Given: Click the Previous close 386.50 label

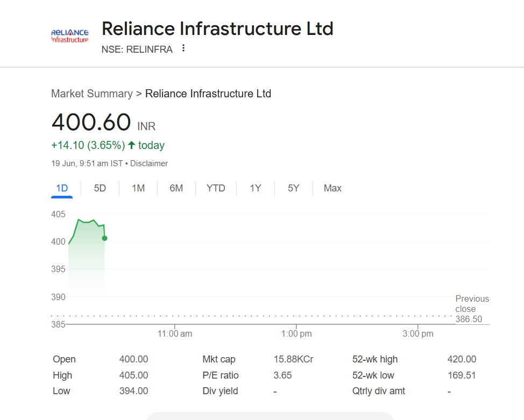Looking at the screenshot, I should pyautogui.click(x=472, y=309).
